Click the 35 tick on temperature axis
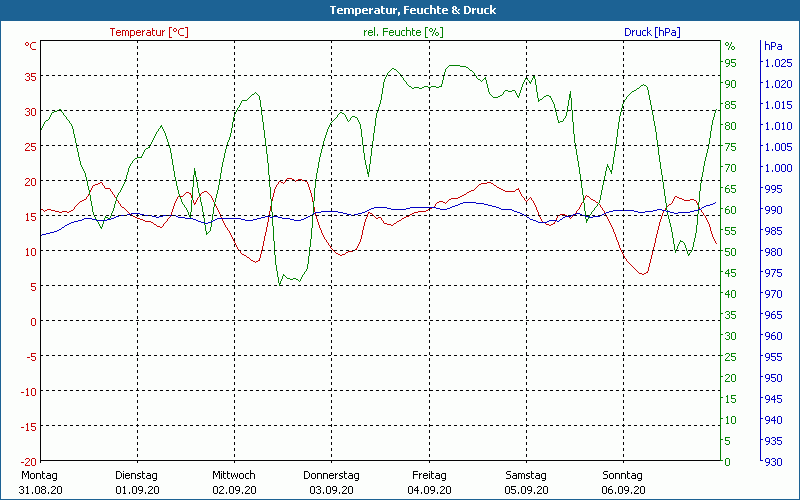This screenshot has width=800, height=500. click(x=30, y=76)
